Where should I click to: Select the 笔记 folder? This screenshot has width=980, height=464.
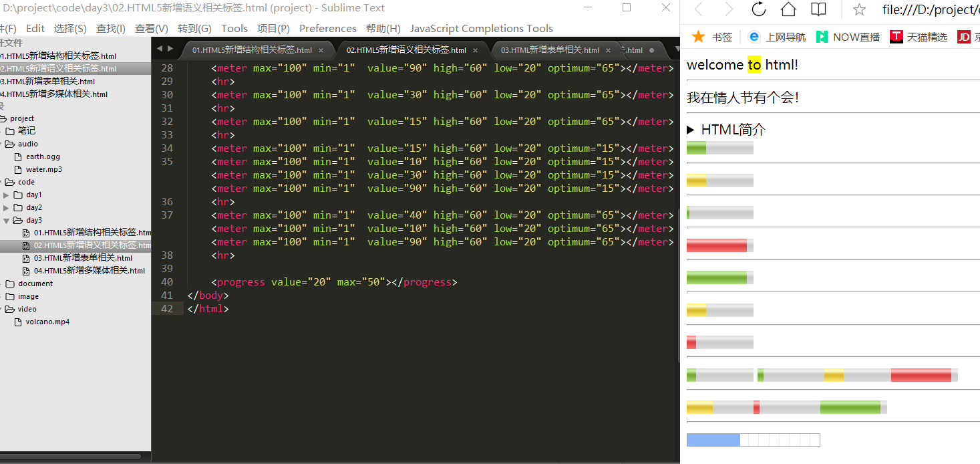(x=27, y=131)
